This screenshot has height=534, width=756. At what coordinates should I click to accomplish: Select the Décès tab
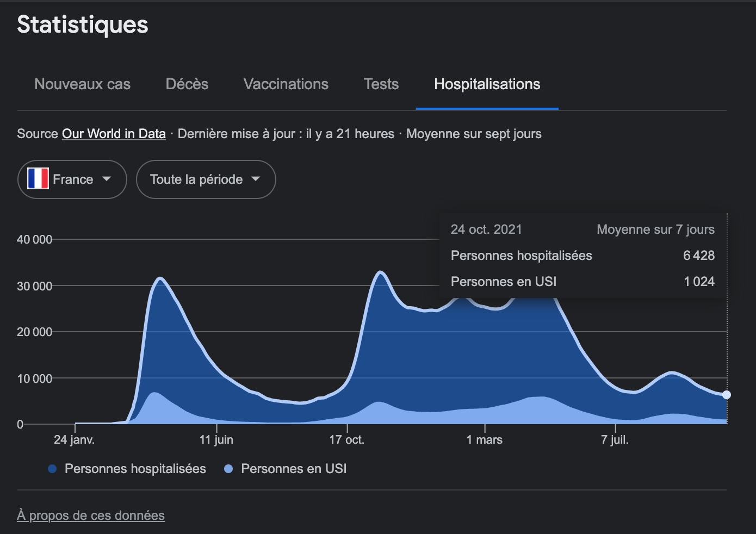click(187, 84)
